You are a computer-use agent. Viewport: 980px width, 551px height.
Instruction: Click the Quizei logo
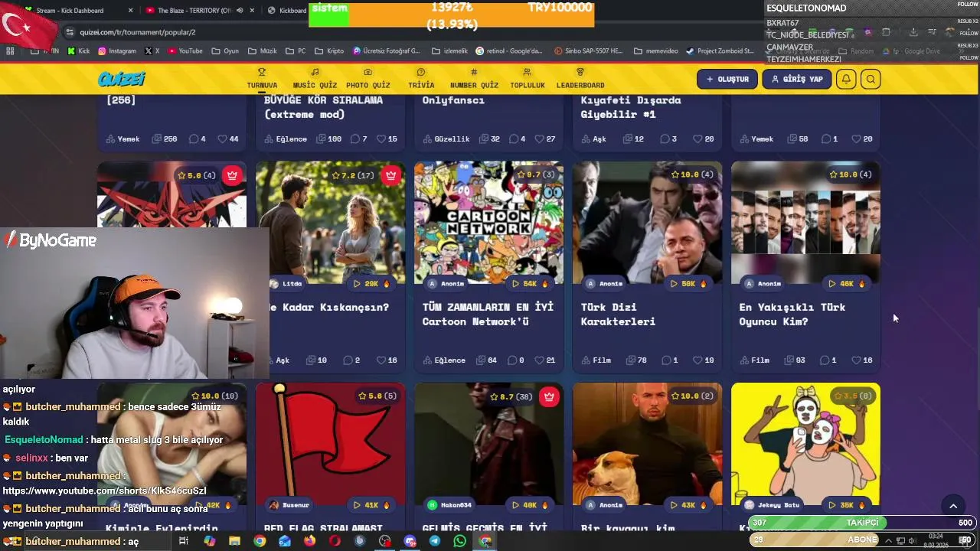pos(121,79)
